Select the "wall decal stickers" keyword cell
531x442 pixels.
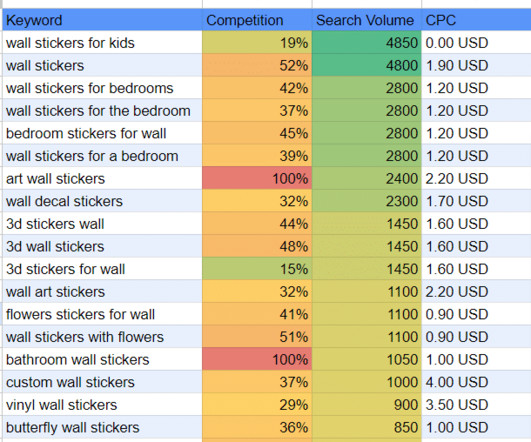102,201
